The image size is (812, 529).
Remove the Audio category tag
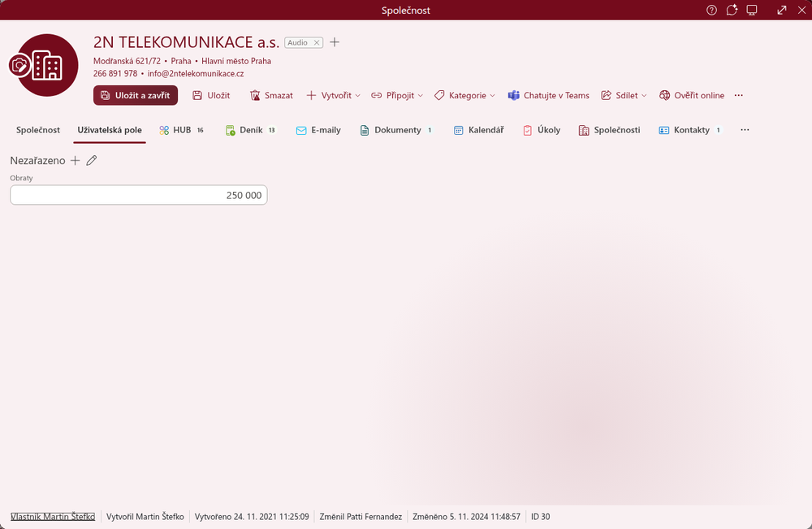pos(317,42)
